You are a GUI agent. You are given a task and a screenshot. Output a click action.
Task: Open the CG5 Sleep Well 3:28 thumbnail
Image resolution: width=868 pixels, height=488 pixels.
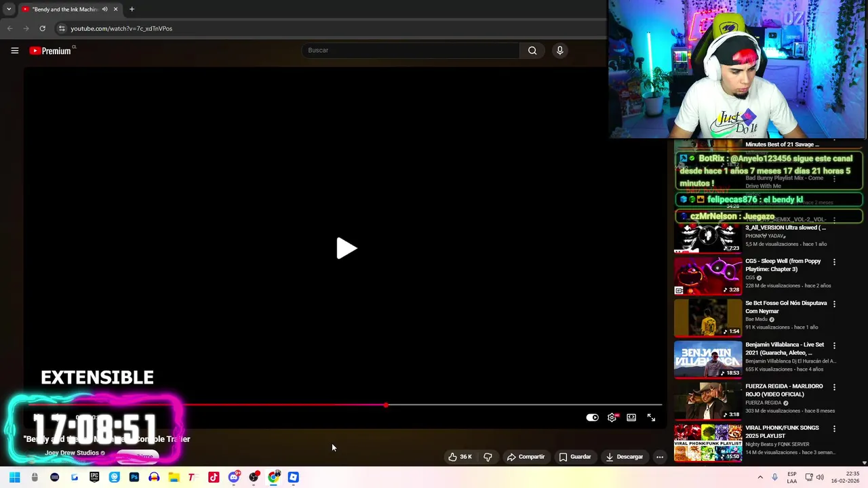coord(708,276)
